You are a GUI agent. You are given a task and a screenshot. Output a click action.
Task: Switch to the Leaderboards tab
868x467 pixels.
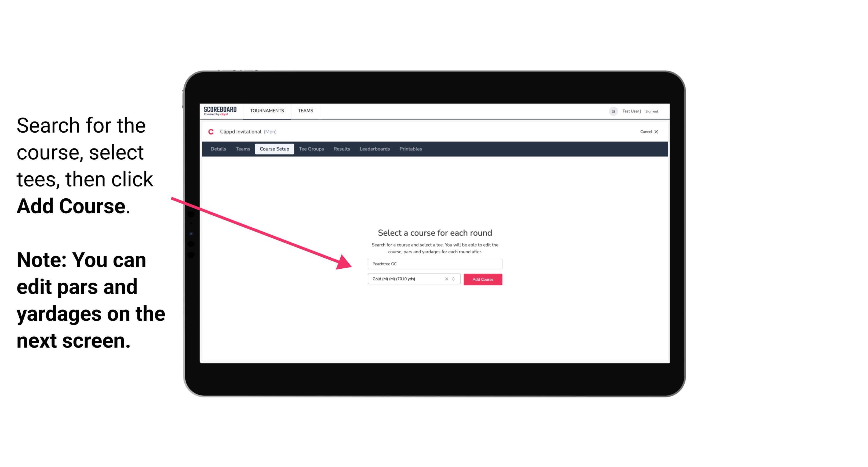(375, 148)
